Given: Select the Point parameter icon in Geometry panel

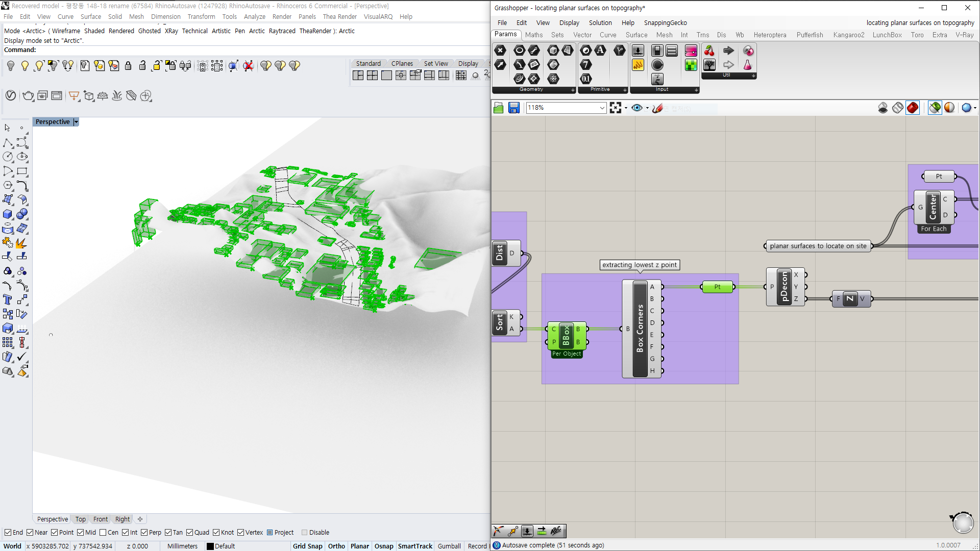Looking at the screenshot, I should point(500,50).
